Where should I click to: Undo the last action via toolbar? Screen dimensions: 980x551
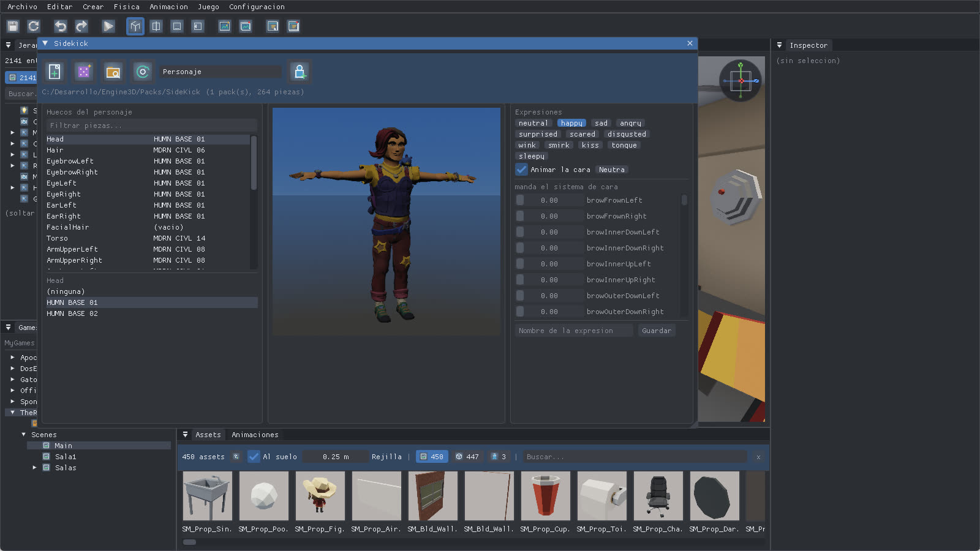(61, 26)
